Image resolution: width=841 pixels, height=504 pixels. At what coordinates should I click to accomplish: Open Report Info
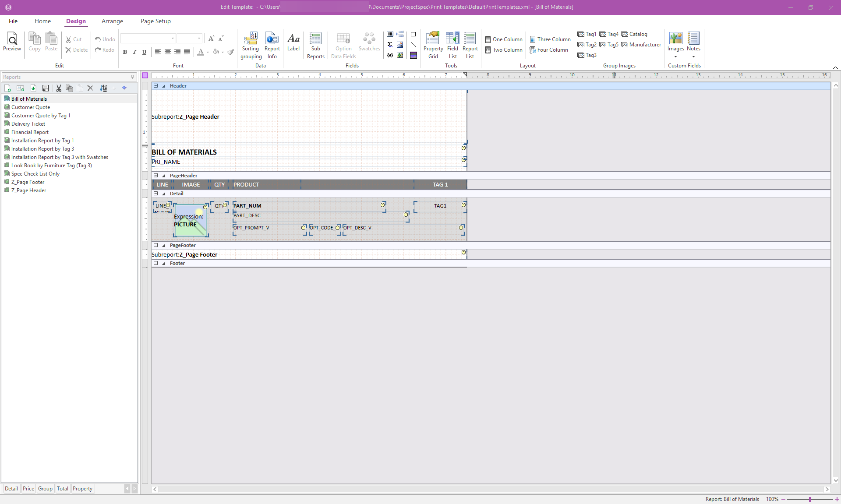272,45
